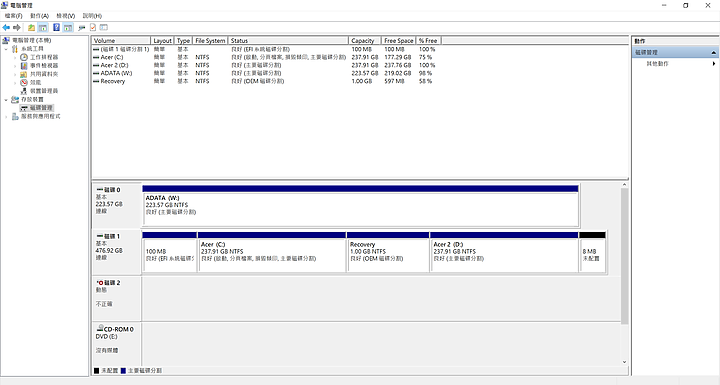The image size is (720, 385).
Task: Toggle the Show/Hide Action Pane toolbar icon
Action: [68, 28]
